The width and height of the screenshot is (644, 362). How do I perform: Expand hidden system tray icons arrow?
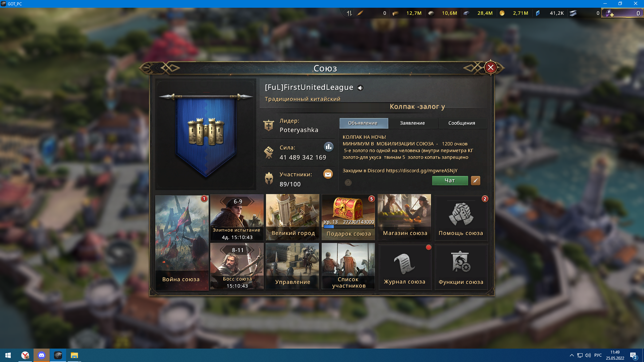click(x=572, y=355)
